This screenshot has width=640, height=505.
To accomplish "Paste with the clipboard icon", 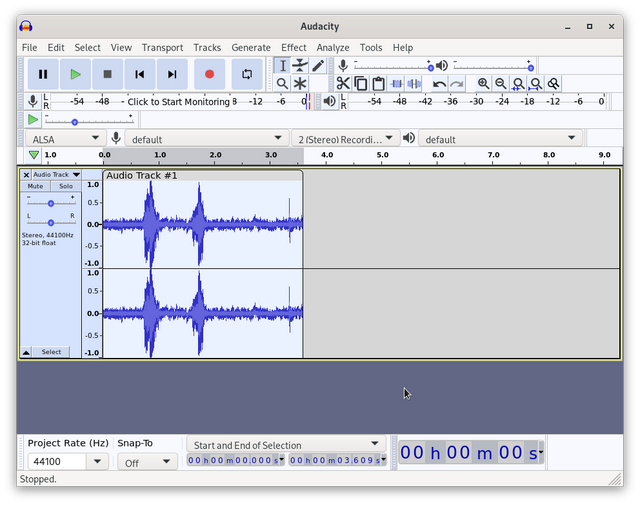I will (x=378, y=84).
